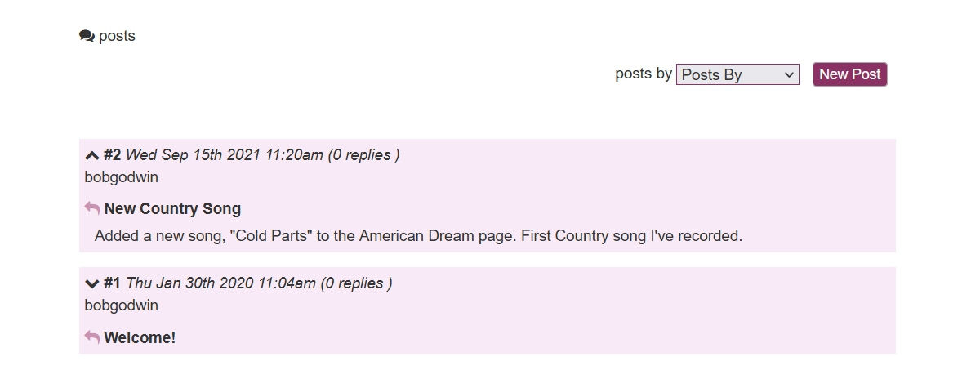Expand post #1 with the down chevron
The height and width of the screenshot is (388, 980).
(x=92, y=283)
